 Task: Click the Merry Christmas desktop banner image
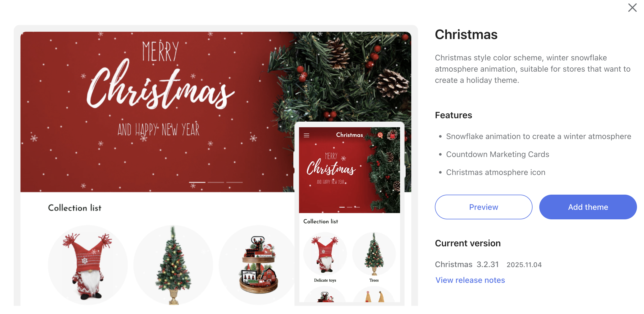(157, 112)
